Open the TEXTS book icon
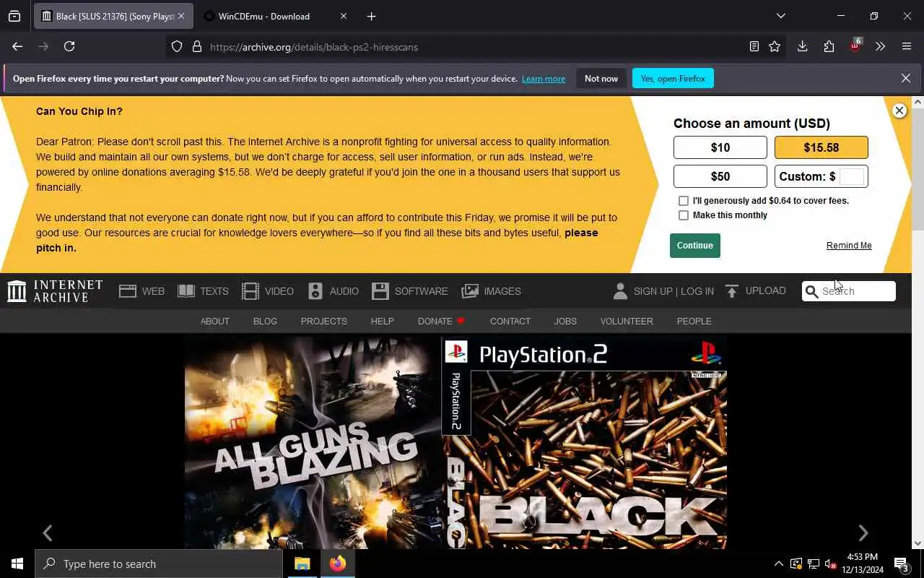 point(186,291)
